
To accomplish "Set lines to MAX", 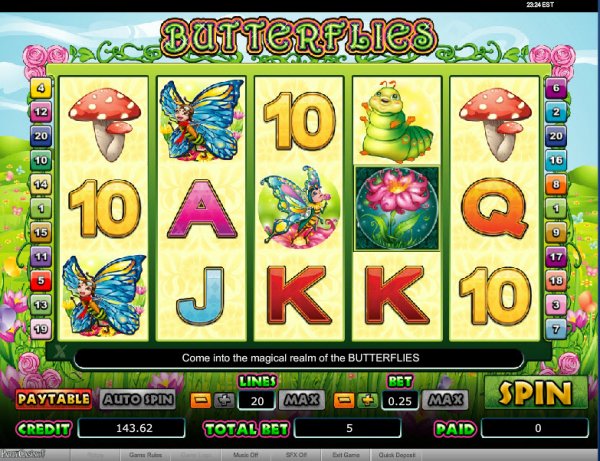I will pyautogui.click(x=302, y=400).
